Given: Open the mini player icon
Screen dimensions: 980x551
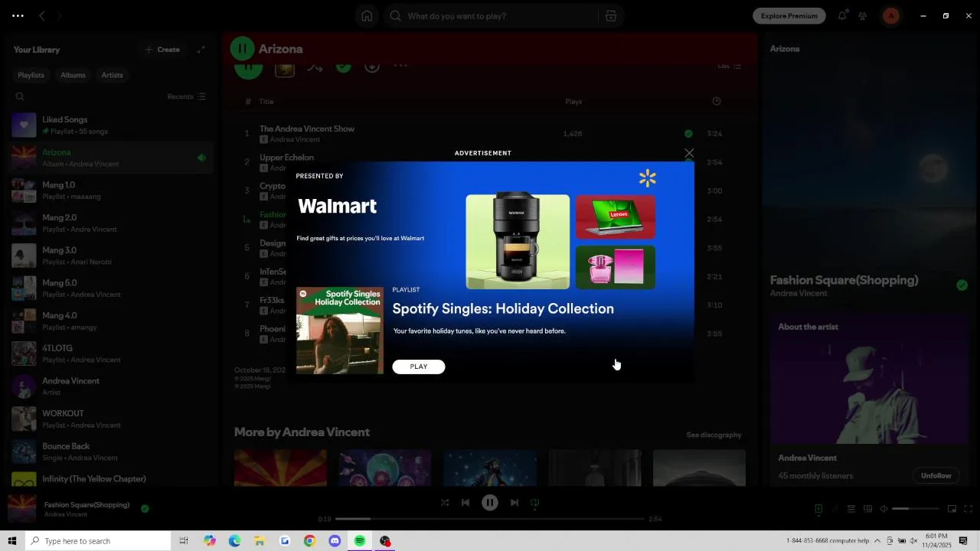Looking at the screenshot, I should point(952,509).
